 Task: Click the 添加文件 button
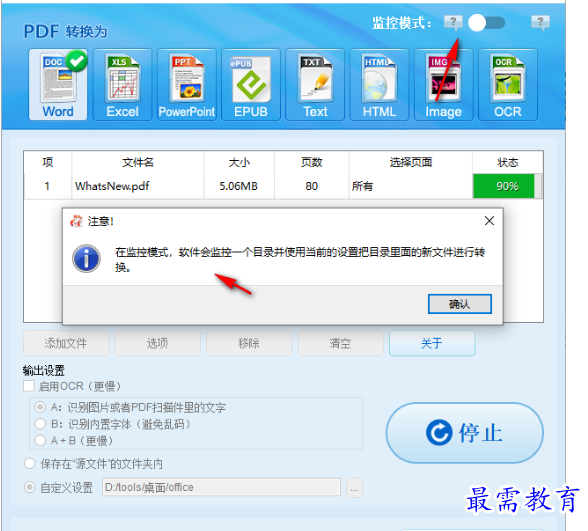tap(66, 343)
